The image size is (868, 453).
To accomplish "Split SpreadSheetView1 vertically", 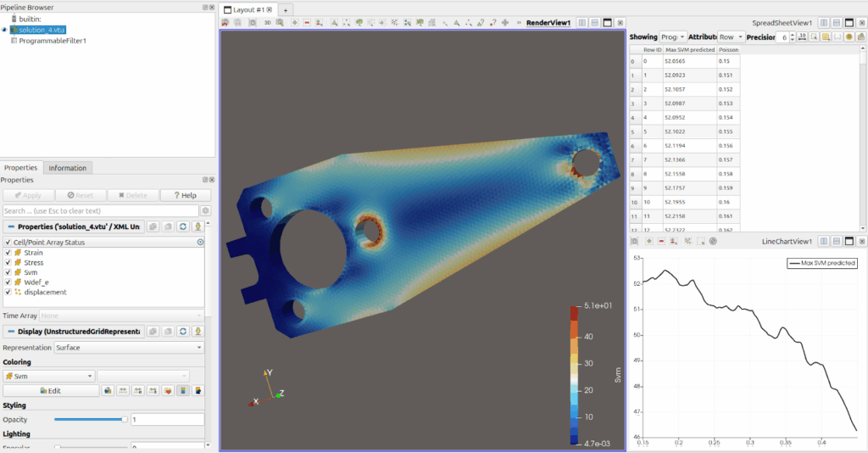I will tap(836, 23).
